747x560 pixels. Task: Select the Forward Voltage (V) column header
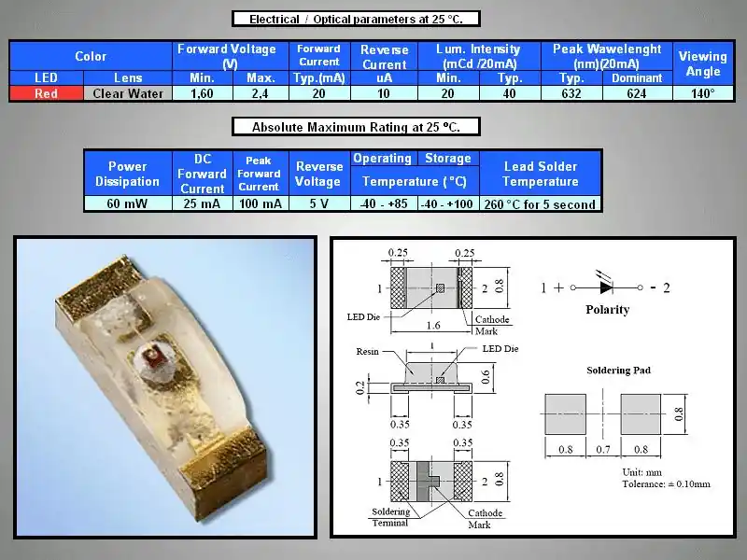coord(226,56)
